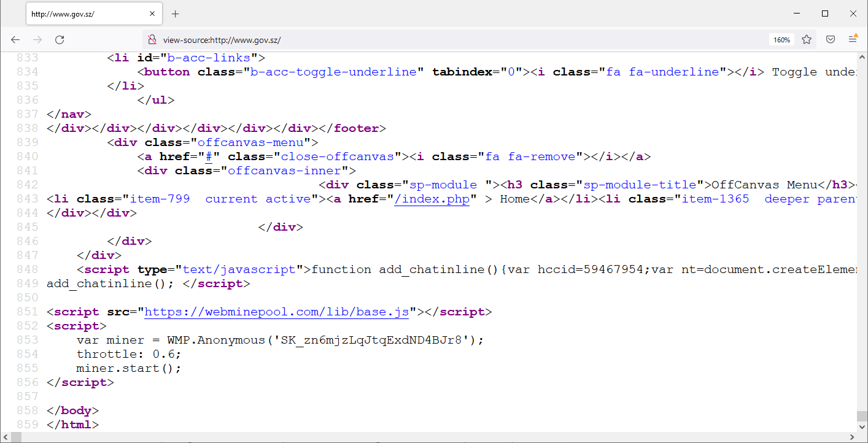This screenshot has width=868, height=443.
Task: Maximize the browser window
Action: point(825,13)
